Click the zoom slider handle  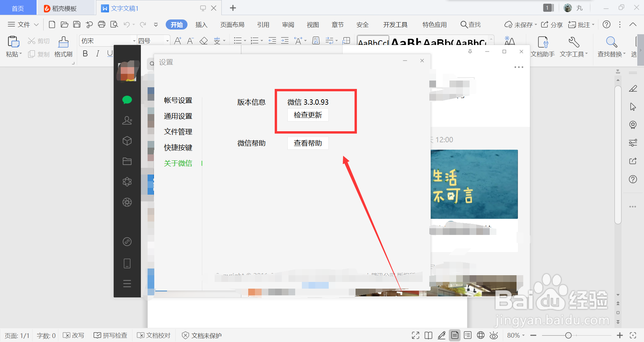[568, 335]
